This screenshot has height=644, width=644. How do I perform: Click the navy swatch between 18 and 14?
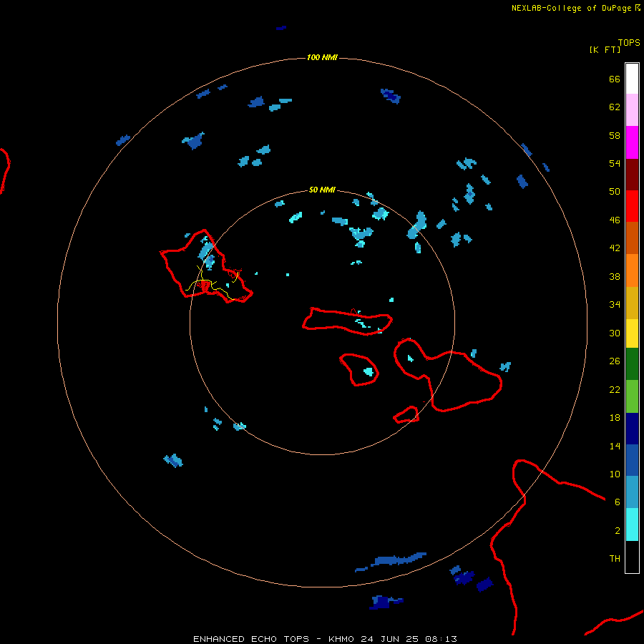[x=632, y=429]
